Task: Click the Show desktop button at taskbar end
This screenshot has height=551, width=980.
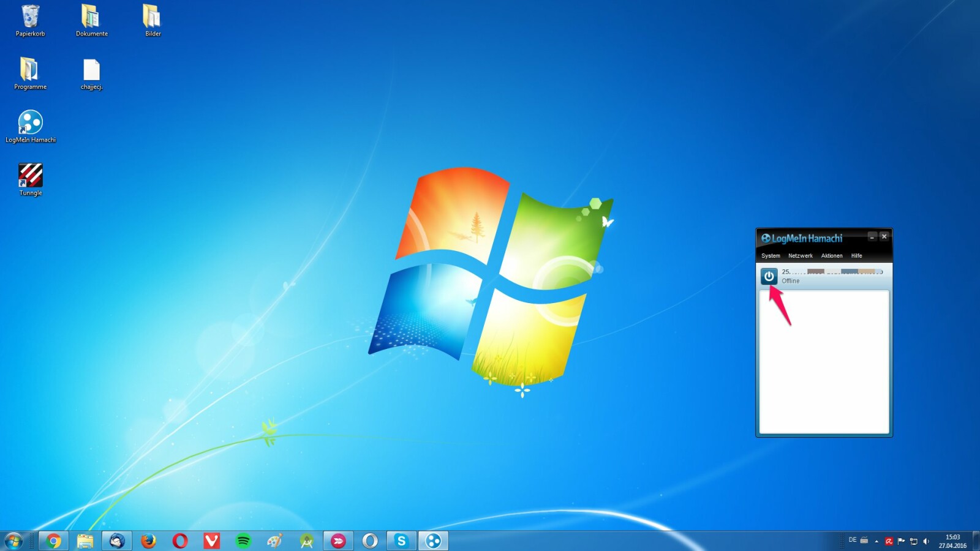Action: [x=976, y=541]
